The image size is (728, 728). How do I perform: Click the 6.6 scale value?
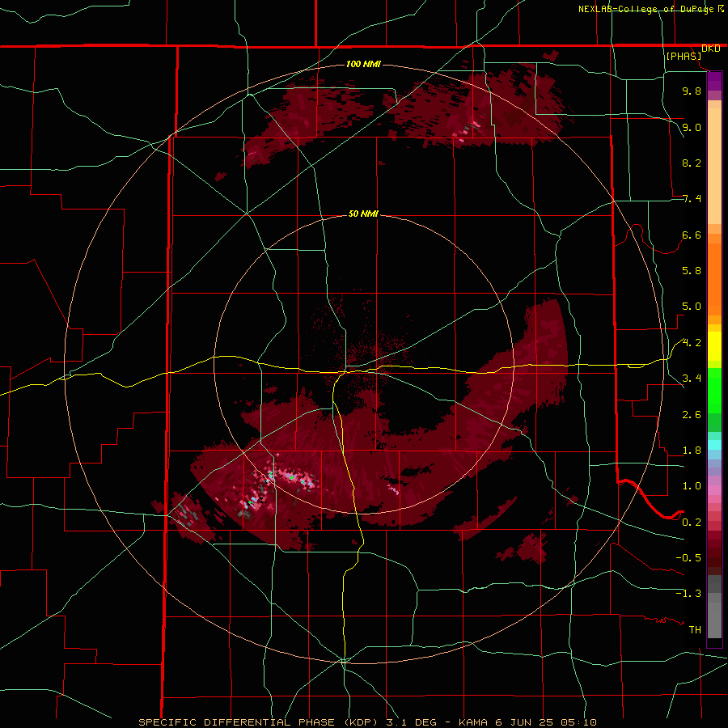[x=692, y=235]
